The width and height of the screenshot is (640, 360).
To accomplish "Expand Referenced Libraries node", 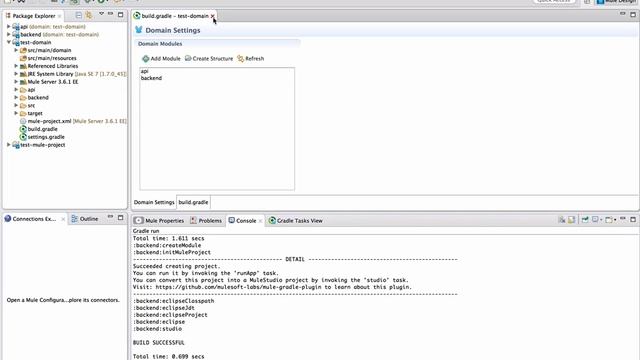I will click(16, 66).
